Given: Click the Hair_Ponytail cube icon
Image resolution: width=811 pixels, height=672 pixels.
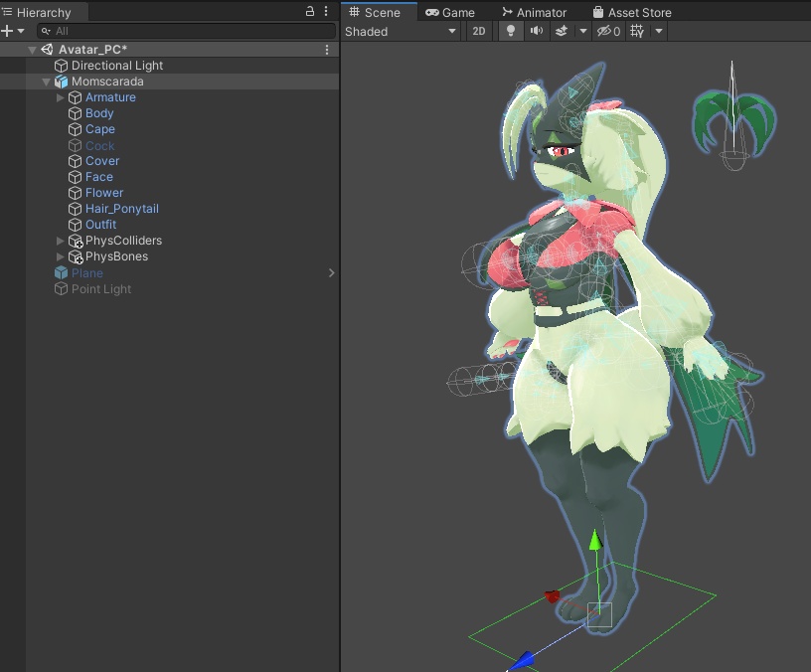Looking at the screenshot, I should coord(75,209).
